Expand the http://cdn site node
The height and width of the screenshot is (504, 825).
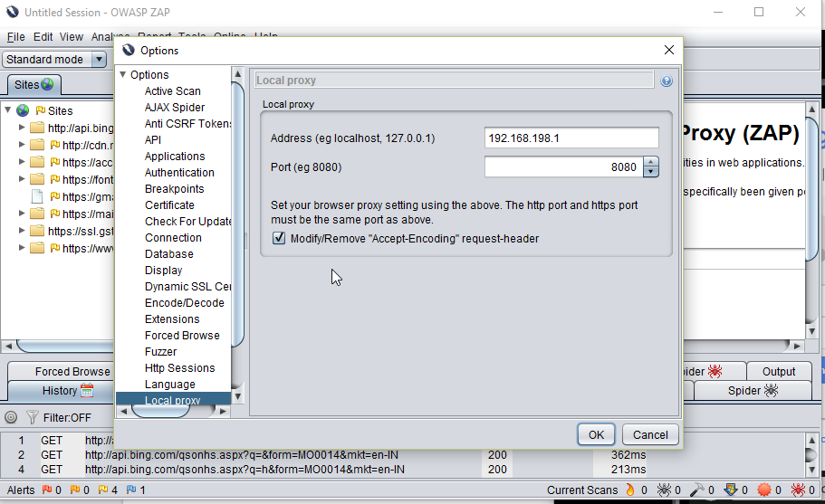pyautogui.click(x=22, y=145)
